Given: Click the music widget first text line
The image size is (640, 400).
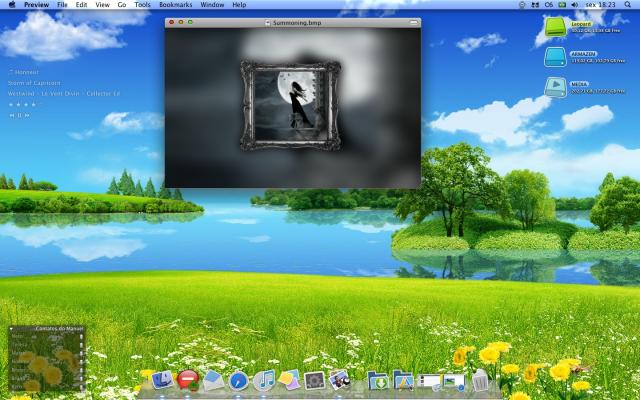Looking at the screenshot, I should point(23,72).
